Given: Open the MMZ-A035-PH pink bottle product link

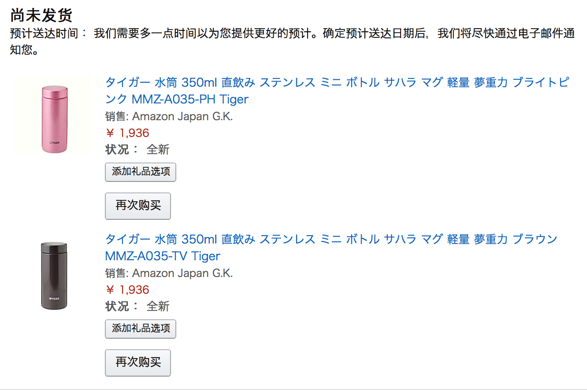Looking at the screenshot, I should tap(337, 90).
